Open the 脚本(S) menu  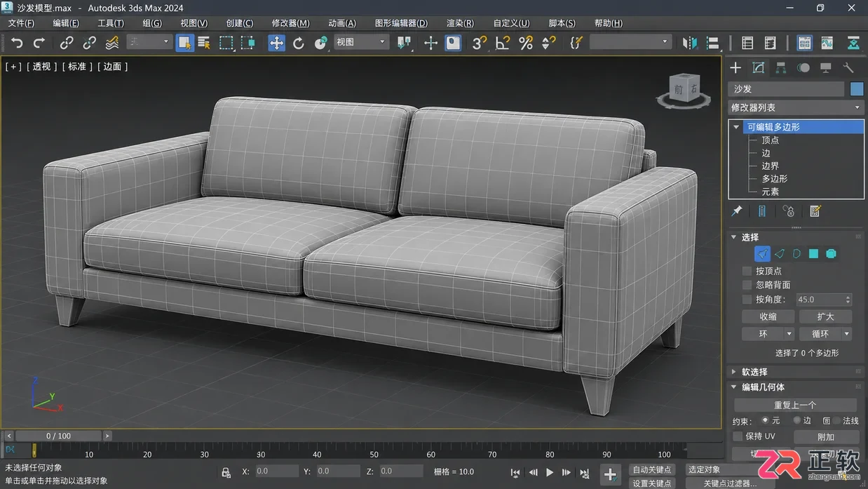pos(562,23)
